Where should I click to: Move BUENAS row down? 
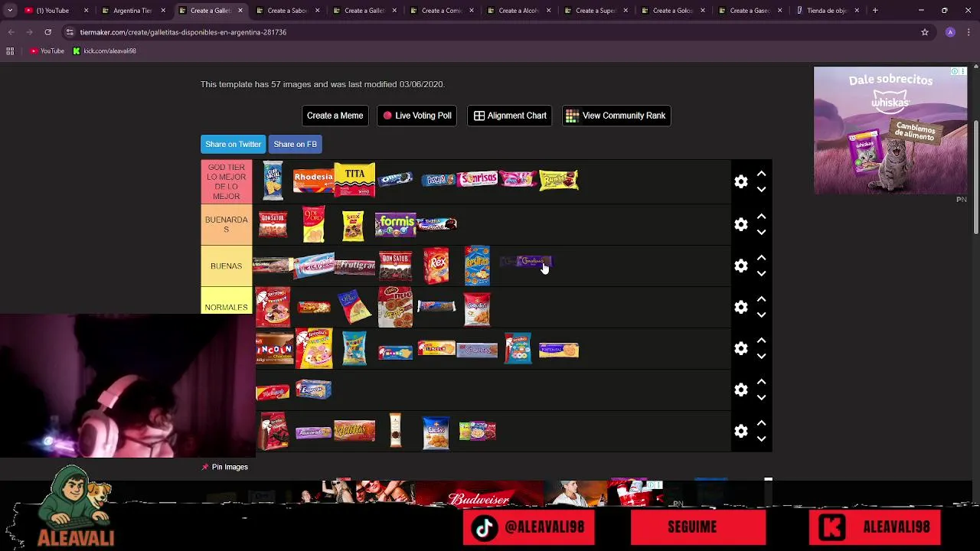click(761, 274)
